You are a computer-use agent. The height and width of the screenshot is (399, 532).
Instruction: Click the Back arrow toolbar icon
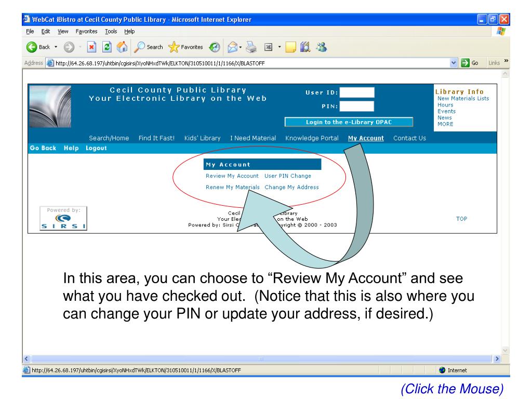click(32, 47)
